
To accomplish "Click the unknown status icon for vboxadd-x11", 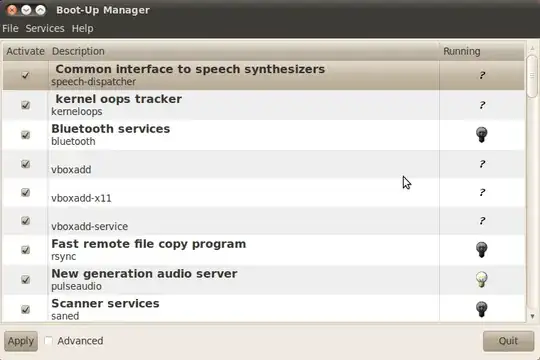I will [482, 192].
